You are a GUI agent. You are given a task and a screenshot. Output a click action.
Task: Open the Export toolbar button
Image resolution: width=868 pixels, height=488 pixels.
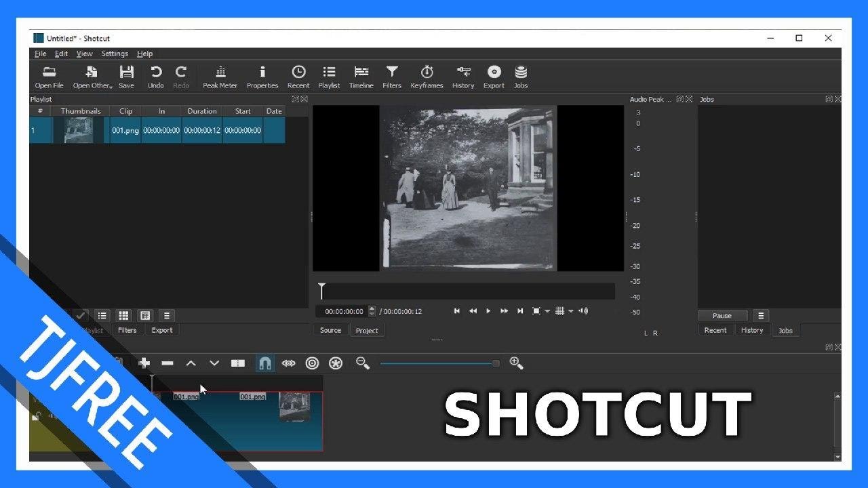click(x=494, y=77)
